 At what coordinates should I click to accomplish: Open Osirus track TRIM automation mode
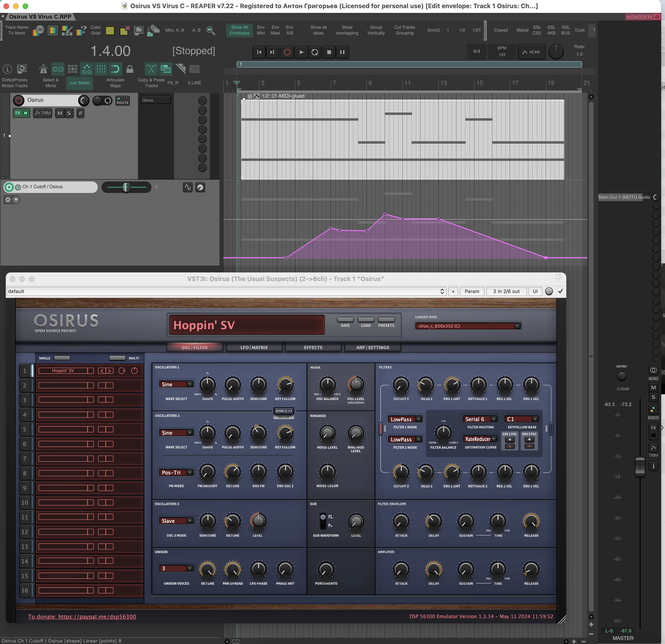pyautogui.click(x=42, y=113)
